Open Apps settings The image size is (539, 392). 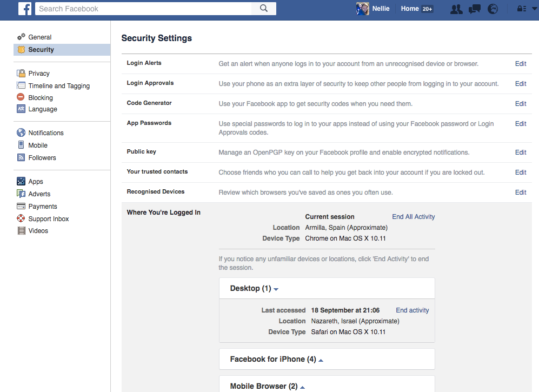(x=35, y=182)
